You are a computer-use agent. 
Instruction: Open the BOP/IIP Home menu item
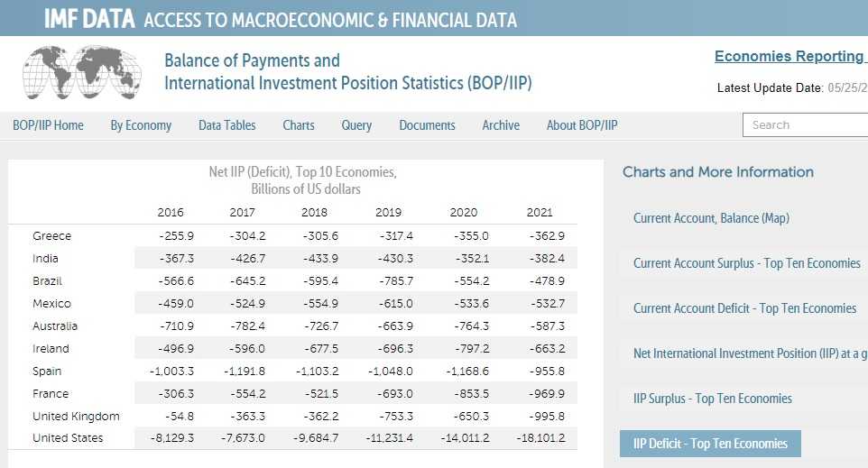tap(48, 125)
